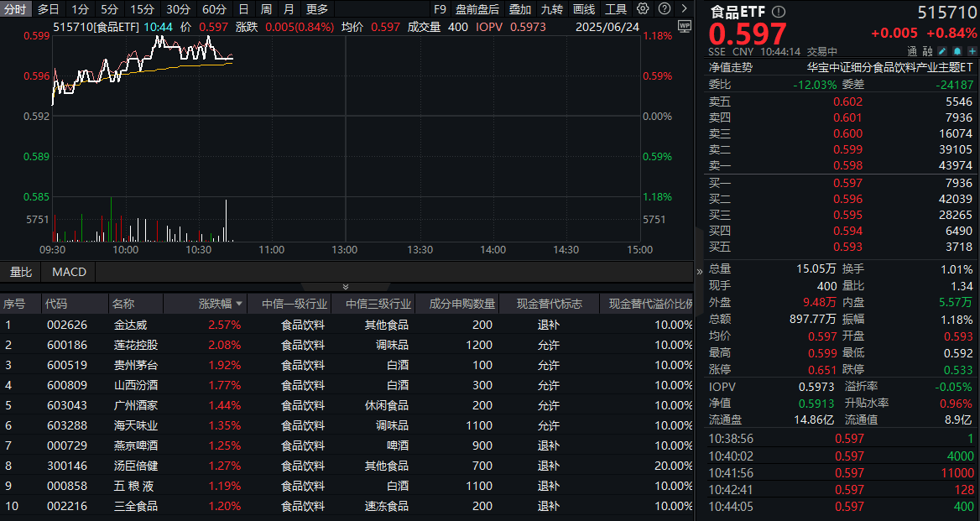Toggle the 叠加 overlay mode
980x521 pixels.
520,10
